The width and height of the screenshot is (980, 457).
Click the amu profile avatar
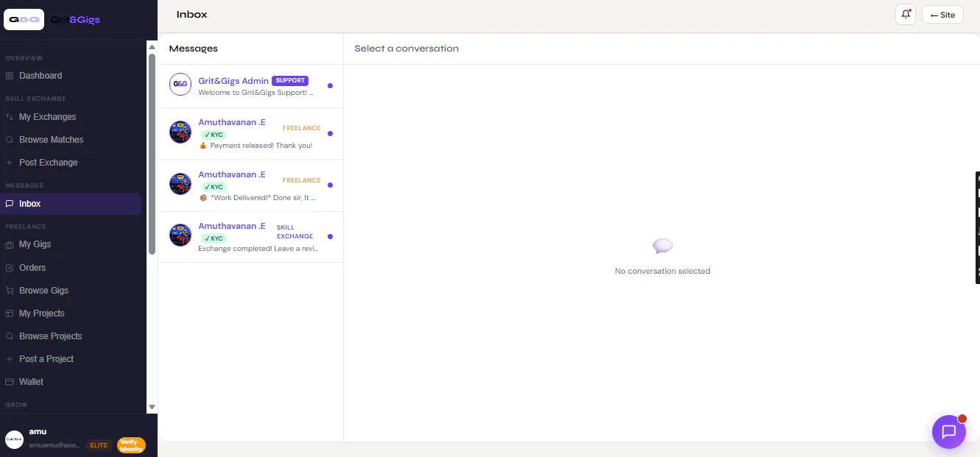point(15,439)
